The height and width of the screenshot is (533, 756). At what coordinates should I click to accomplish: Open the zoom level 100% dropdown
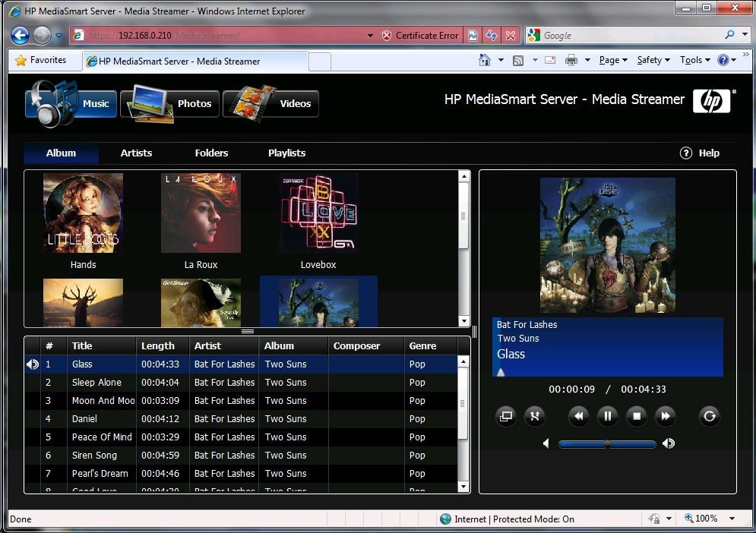732,519
